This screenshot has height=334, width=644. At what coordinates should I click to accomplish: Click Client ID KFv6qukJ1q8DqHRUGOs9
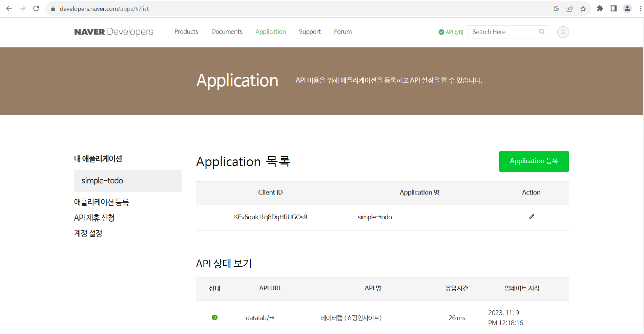click(270, 217)
